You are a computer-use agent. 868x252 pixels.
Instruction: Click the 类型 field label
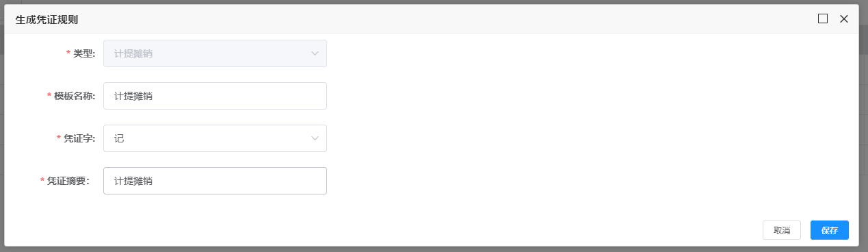pos(84,53)
